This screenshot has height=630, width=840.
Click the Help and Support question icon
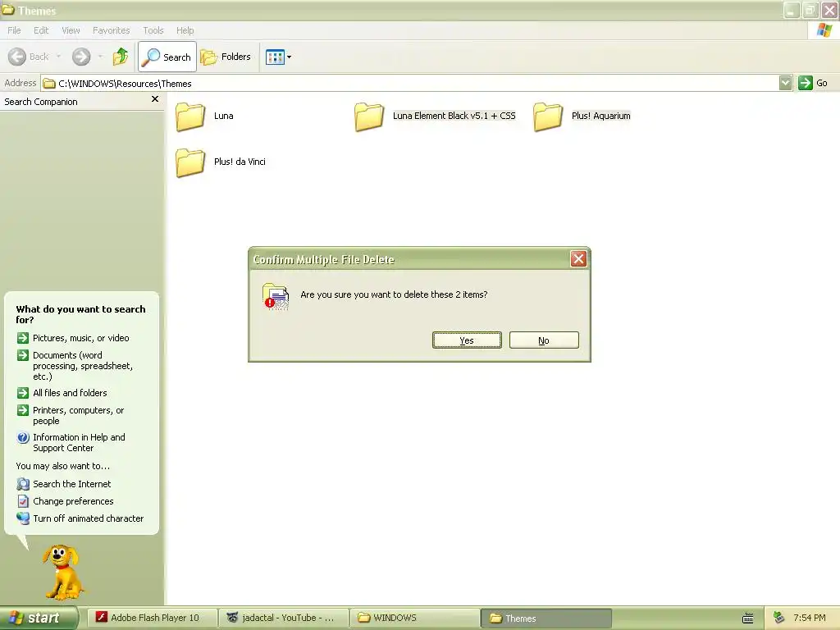[22, 438]
